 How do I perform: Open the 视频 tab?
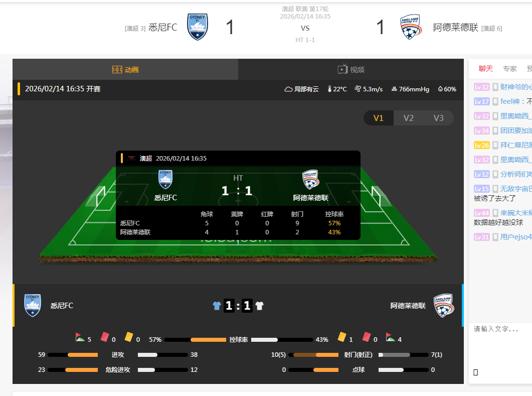coord(351,69)
